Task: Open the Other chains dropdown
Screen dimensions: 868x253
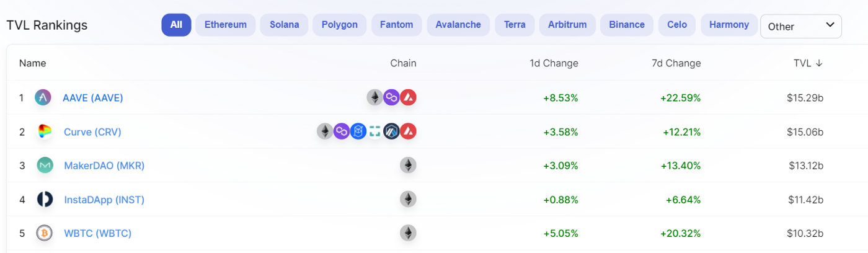Action: click(x=801, y=26)
